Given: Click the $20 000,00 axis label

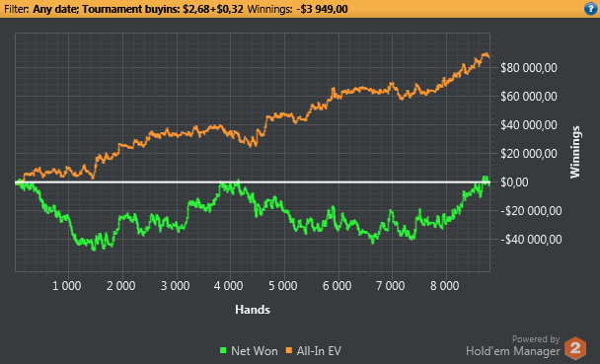Looking at the screenshot, I should coord(529,154).
